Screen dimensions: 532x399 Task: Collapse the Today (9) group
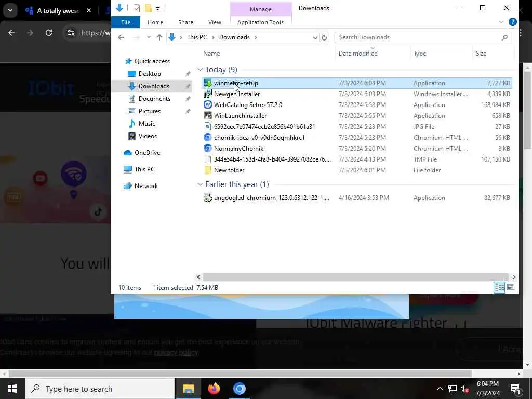pos(200,70)
